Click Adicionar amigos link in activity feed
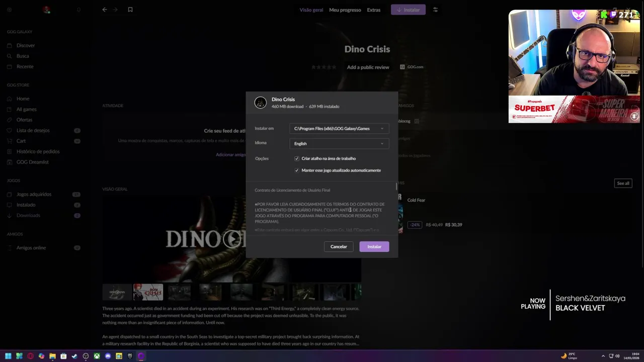This screenshot has height=362, width=644. coord(231,155)
